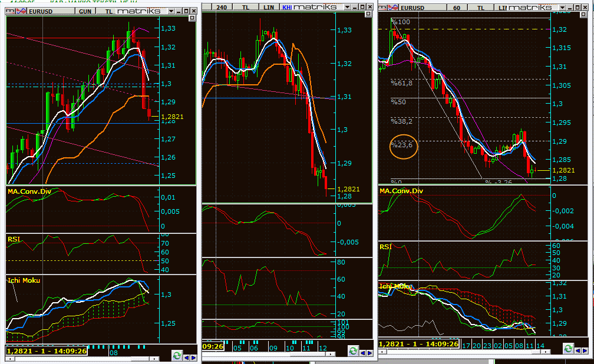Step chart forward with right blue arrow, 240 window
Image resolution: width=594 pixels, height=364 pixels.
coord(369,353)
